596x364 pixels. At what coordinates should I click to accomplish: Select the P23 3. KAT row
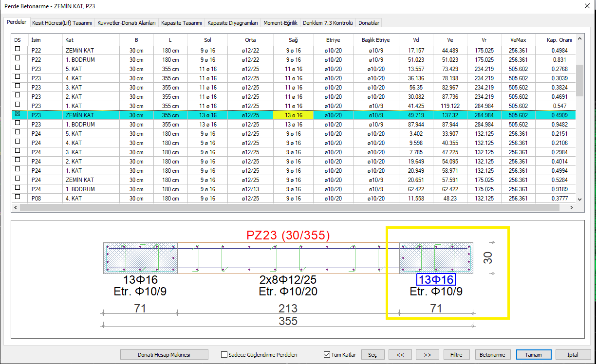(x=294, y=88)
